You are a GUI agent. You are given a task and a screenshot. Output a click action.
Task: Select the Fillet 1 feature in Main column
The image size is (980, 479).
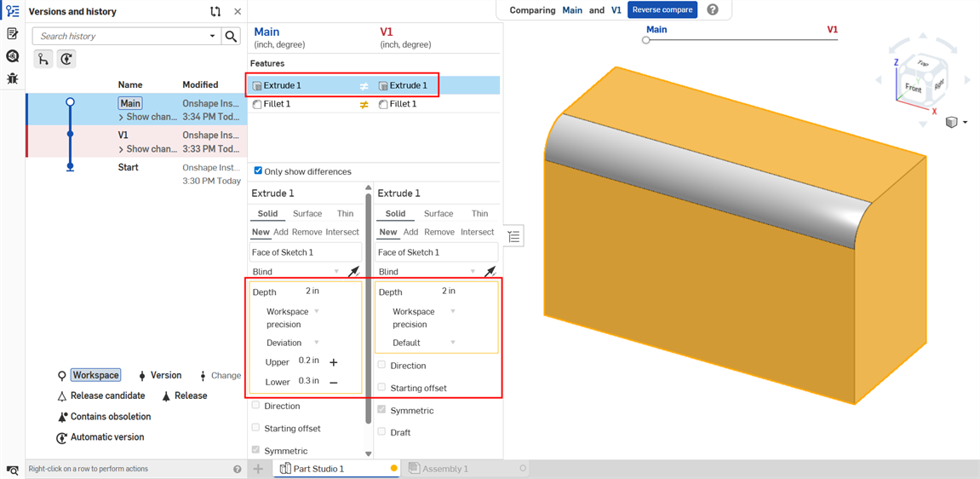(x=277, y=104)
